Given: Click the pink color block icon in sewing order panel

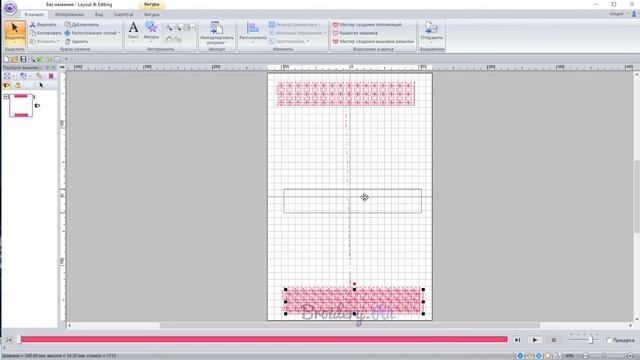Looking at the screenshot, I should [51, 76].
